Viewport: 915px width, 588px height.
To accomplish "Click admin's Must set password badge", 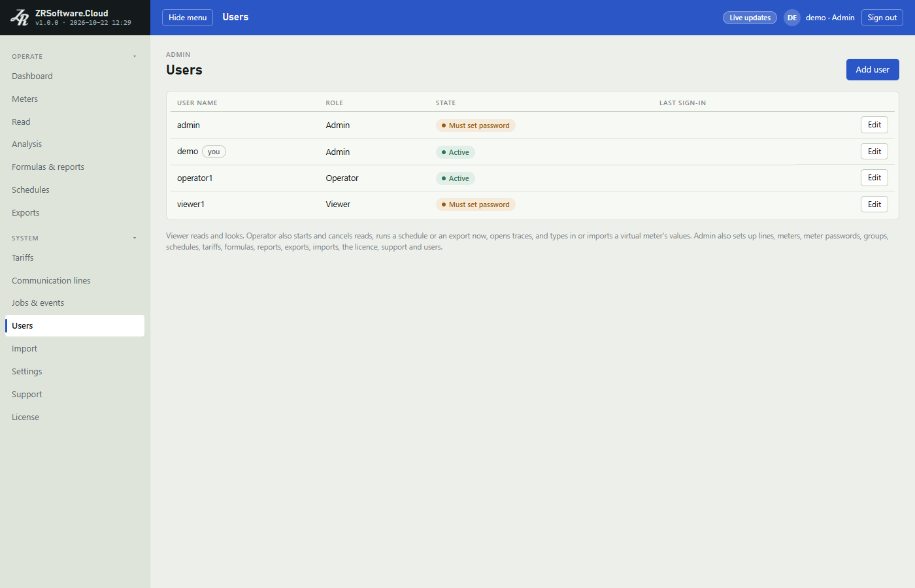I will 476,125.
